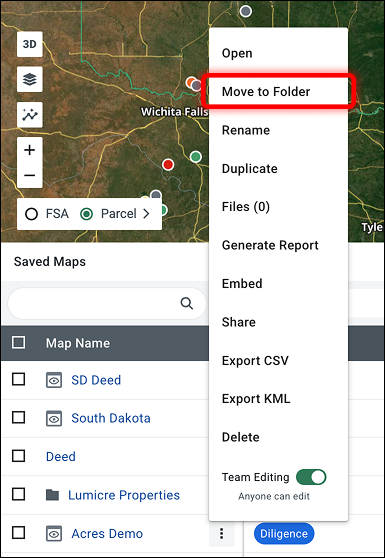This screenshot has width=385, height=558.
Task: Open the three-dot menu for Acres Demo
Action: tap(222, 533)
